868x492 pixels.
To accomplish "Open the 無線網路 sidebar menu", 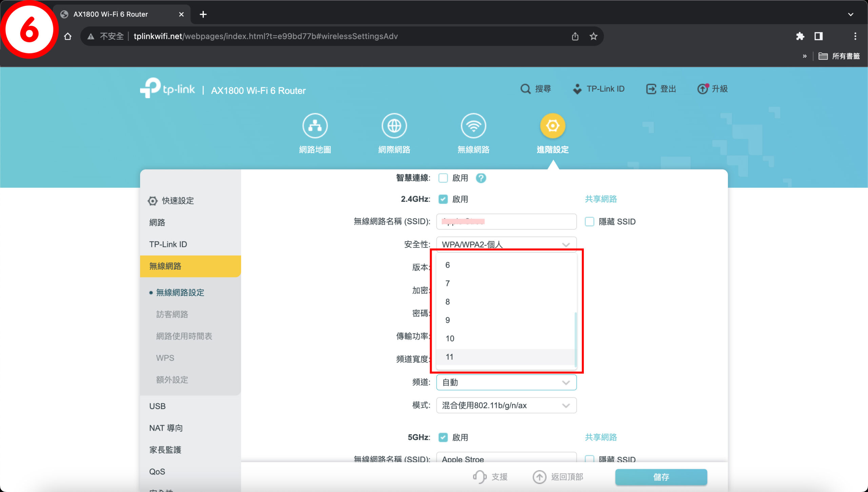I will coord(190,266).
